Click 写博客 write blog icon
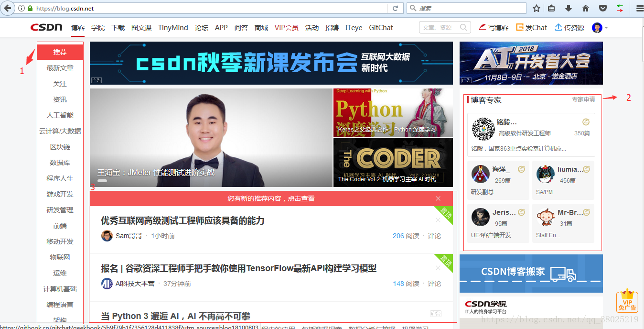This screenshot has height=329, width=644. click(x=483, y=28)
